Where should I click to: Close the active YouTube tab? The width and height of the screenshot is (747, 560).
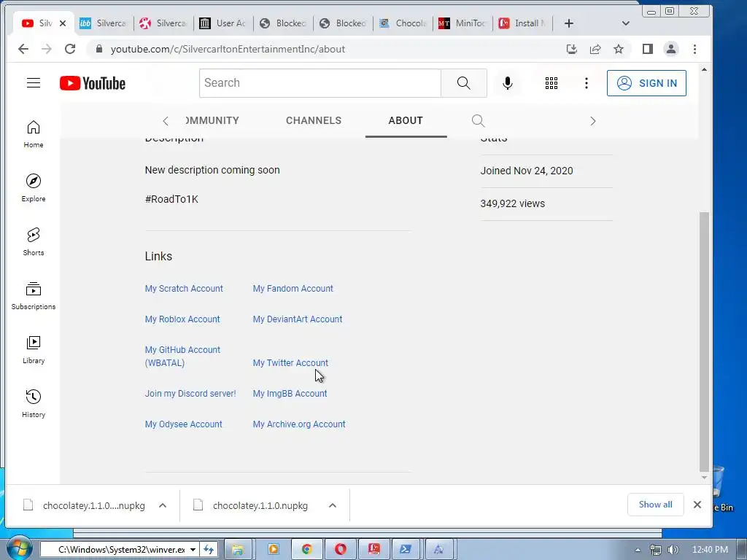click(x=63, y=23)
